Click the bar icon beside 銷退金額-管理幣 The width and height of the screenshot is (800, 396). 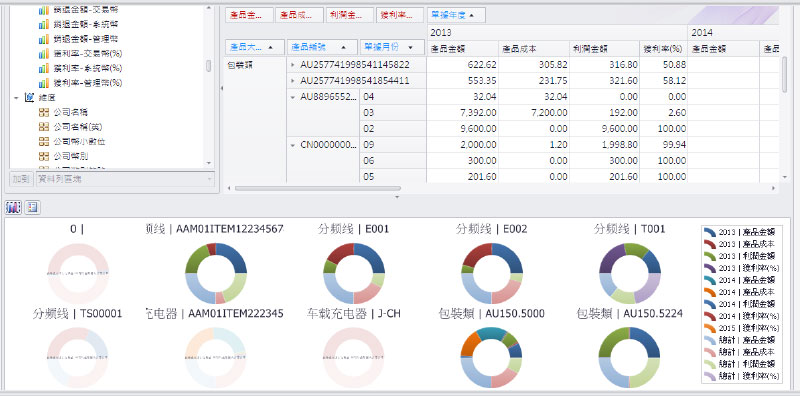click(44, 39)
